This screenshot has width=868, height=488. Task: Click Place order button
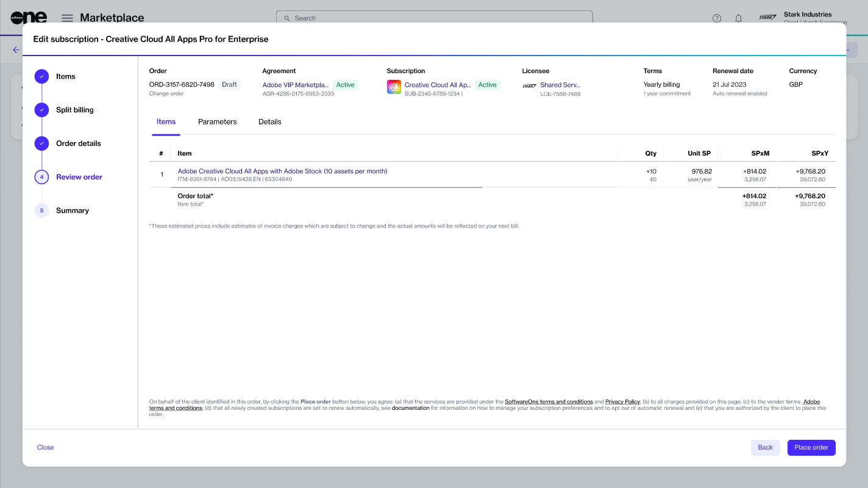[x=811, y=447]
